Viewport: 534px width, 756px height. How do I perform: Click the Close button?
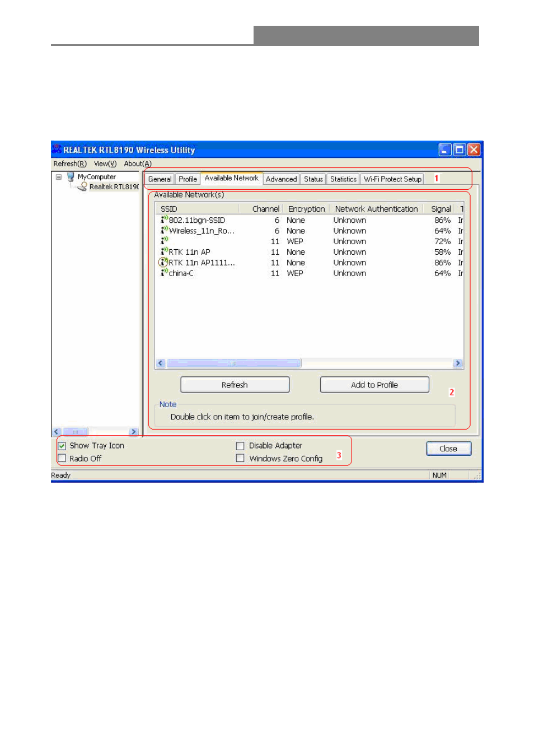(x=448, y=449)
